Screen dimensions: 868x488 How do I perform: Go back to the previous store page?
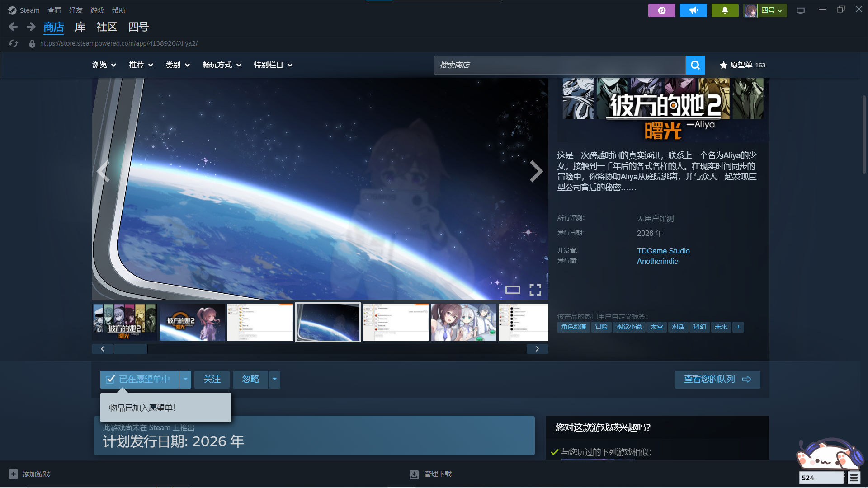13,27
